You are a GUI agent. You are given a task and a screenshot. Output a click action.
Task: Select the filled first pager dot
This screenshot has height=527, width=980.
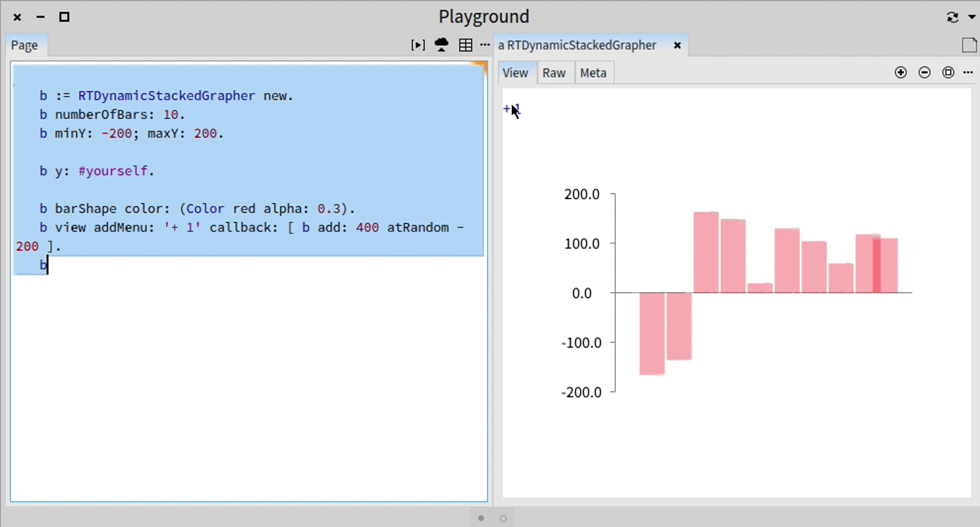[481, 518]
